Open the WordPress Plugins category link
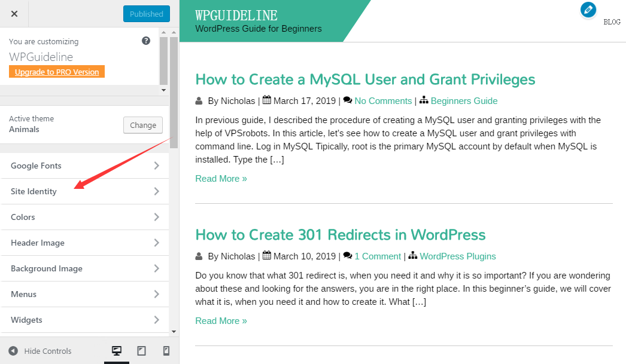This screenshot has width=626, height=364. tap(458, 256)
